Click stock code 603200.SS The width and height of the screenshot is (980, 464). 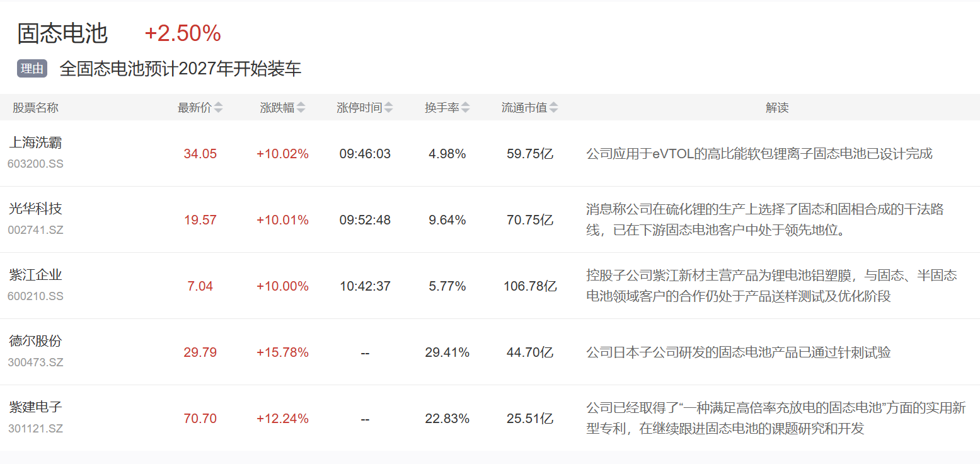coord(35,164)
